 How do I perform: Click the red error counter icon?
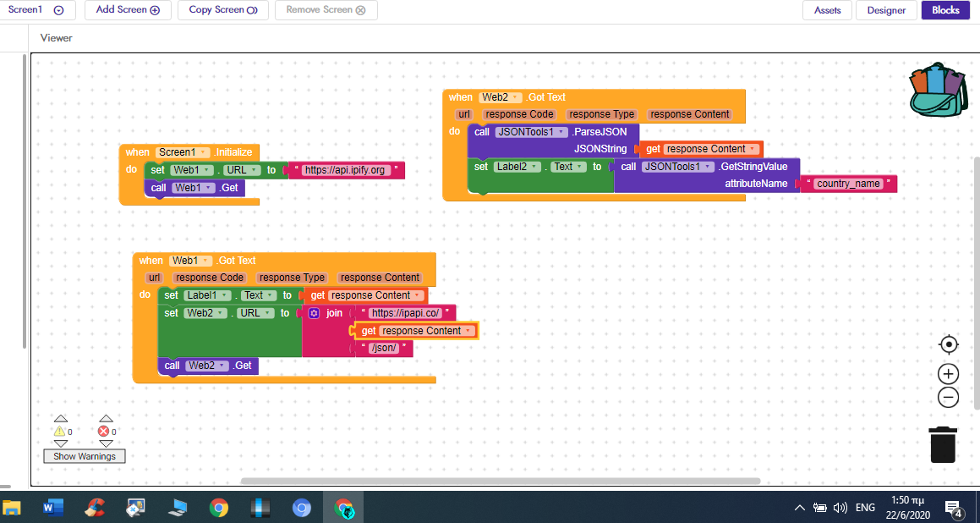point(105,432)
